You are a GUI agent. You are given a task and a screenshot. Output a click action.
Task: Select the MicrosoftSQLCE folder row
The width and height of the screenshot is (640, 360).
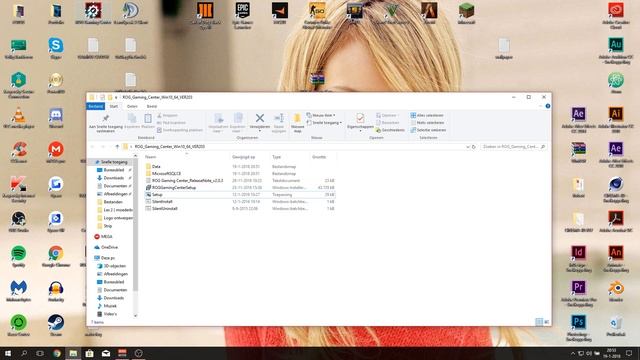pyautogui.click(x=240, y=173)
